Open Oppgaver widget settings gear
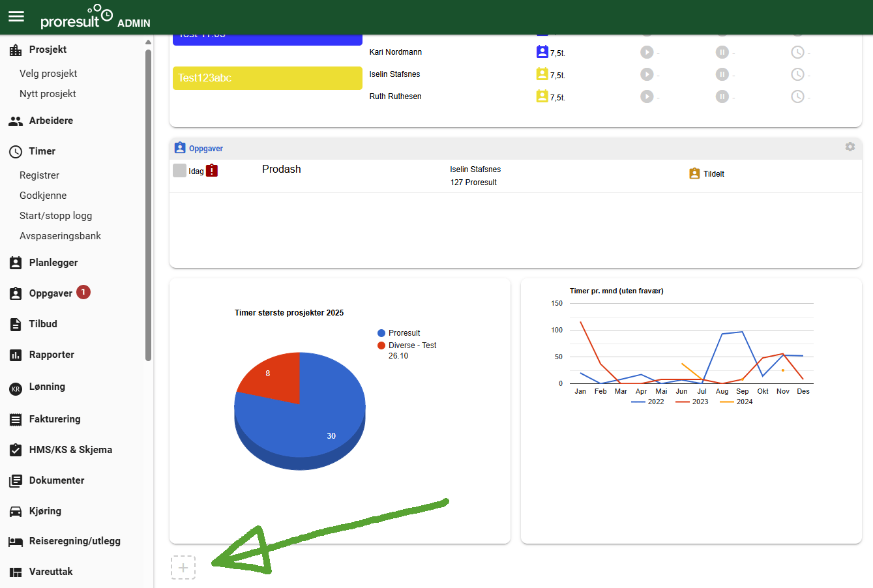 850,147
